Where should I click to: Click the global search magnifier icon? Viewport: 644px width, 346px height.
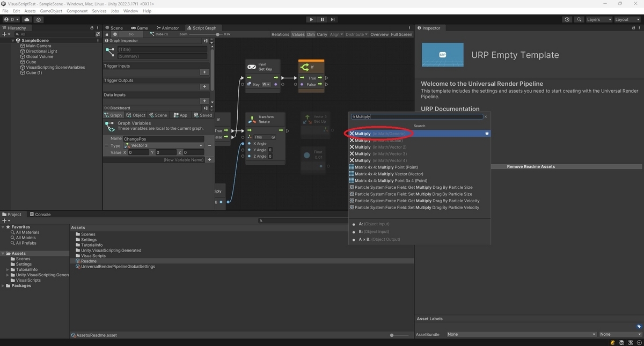(579, 19)
